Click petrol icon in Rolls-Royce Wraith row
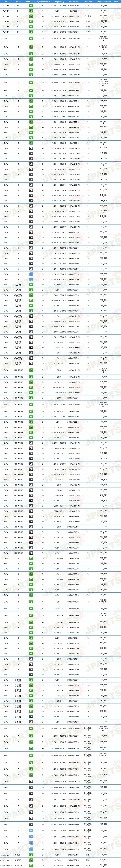 coord(31,865)
